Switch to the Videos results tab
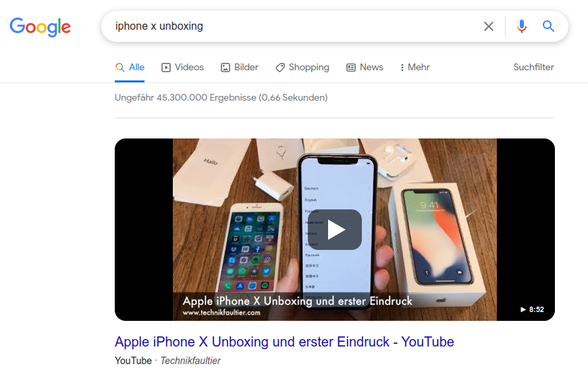The height and width of the screenshot is (383, 588). [x=183, y=67]
